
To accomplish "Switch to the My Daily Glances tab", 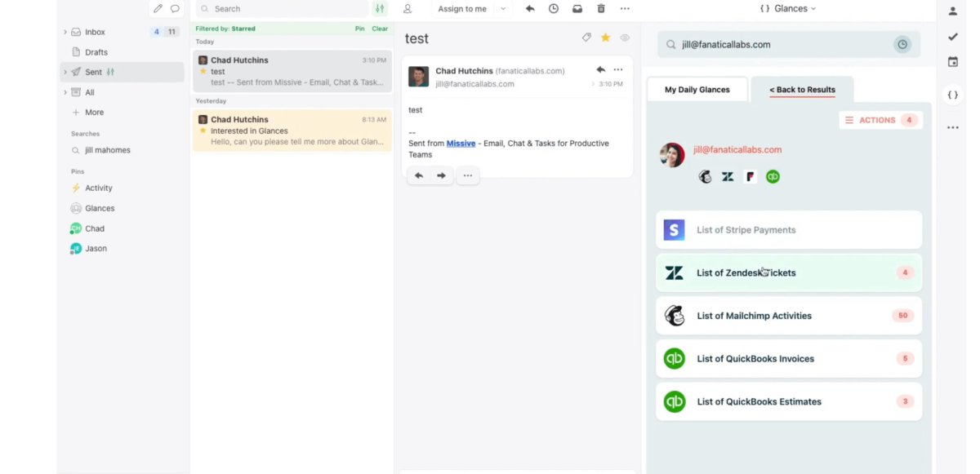I will pyautogui.click(x=697, y=90).
